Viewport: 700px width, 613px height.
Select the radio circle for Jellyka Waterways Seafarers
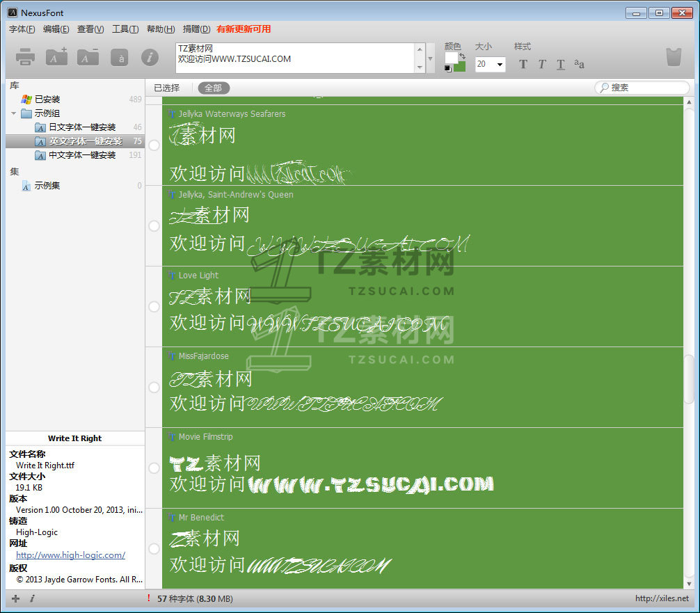pos(154,145)
